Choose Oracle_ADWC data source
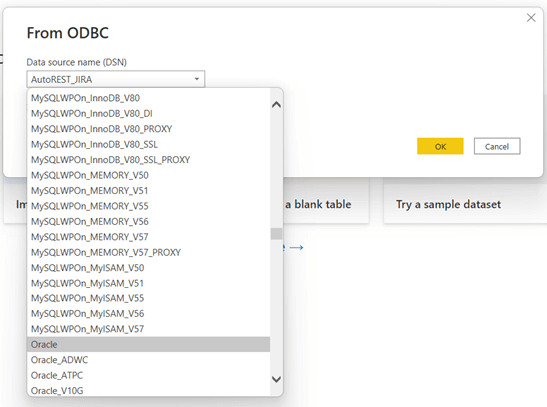This screenshot has height=407, width=547. pos(148,360)
